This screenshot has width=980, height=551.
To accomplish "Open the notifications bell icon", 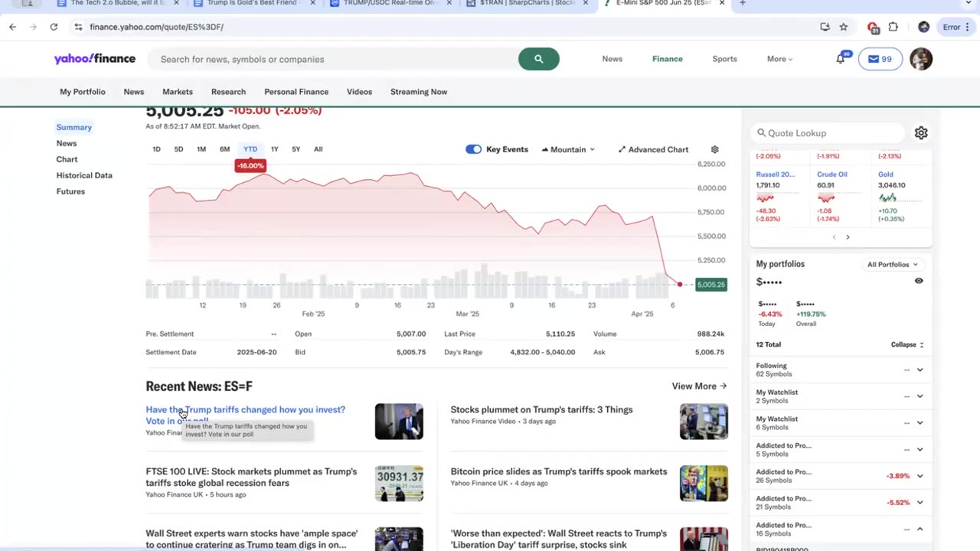I will click(x=841, y=59).
